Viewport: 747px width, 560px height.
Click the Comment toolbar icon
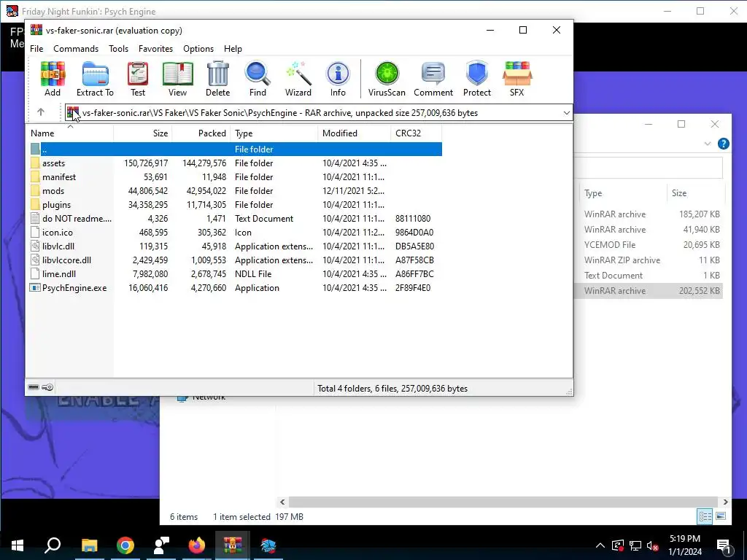[x=433, y=79]
